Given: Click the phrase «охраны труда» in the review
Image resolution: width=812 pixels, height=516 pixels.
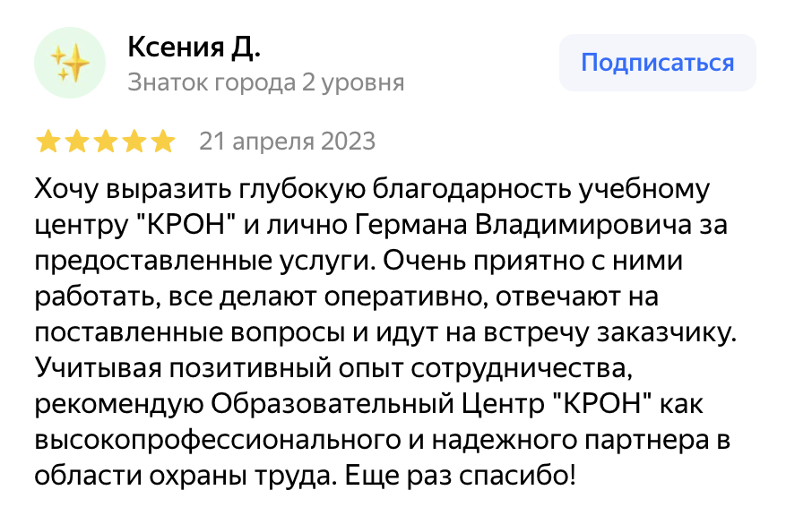Looking at the screenshot, I should point(229,474).
